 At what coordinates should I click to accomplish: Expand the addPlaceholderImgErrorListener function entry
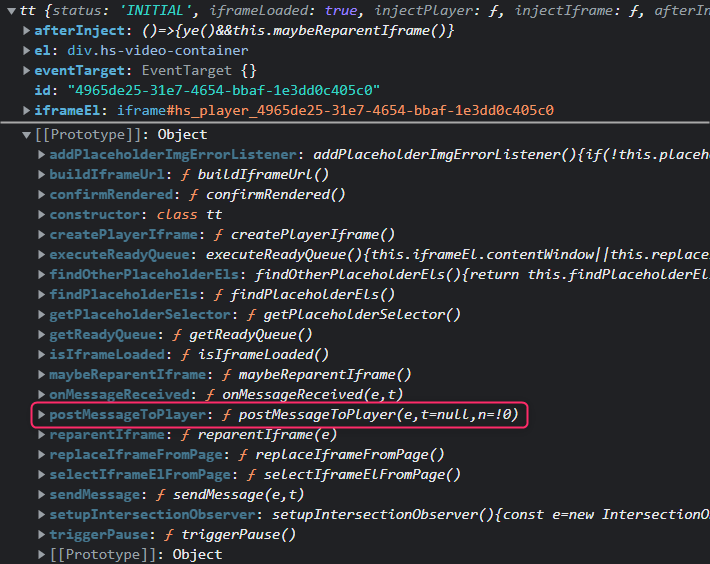click(x=41, y=154)
